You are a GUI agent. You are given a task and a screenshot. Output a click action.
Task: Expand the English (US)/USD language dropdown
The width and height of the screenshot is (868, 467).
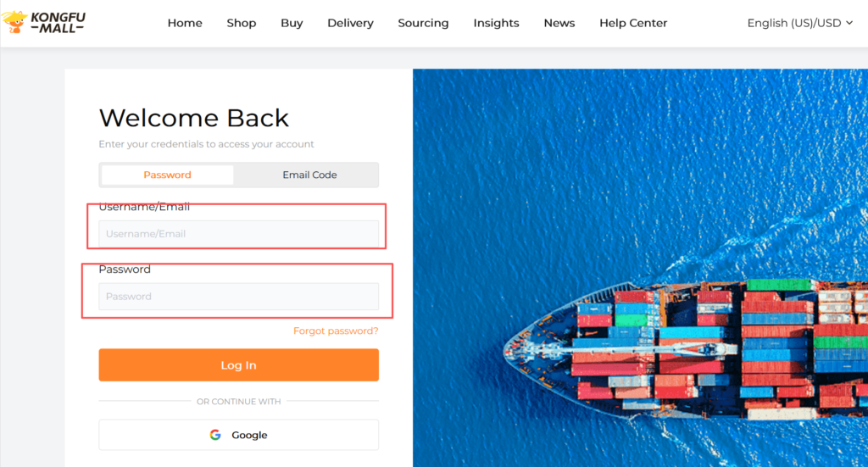pyautogui.click(x=799, y=23)
